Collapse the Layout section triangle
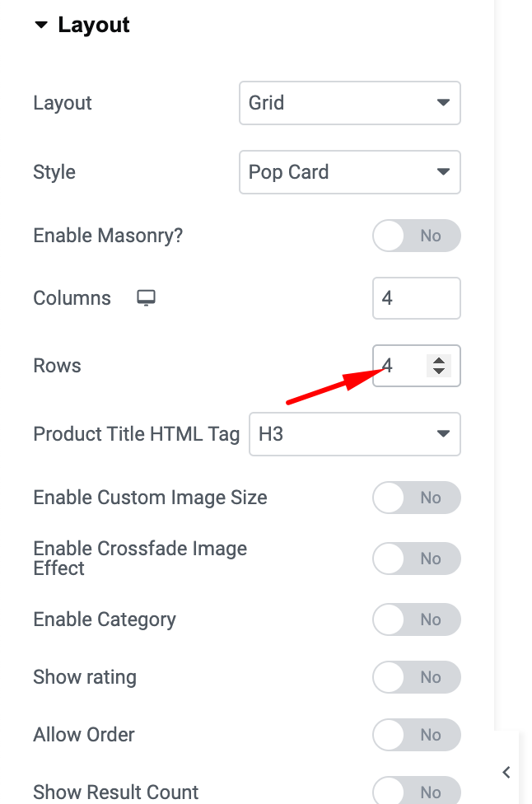The image size is (532, 804). click(x=41, y=25)
